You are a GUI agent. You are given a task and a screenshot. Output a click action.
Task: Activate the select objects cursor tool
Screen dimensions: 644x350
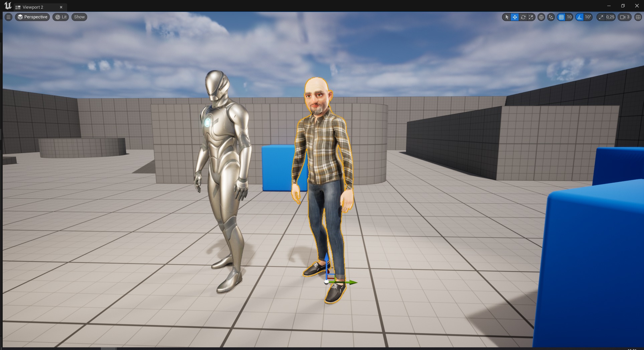(x=507, y=17)
